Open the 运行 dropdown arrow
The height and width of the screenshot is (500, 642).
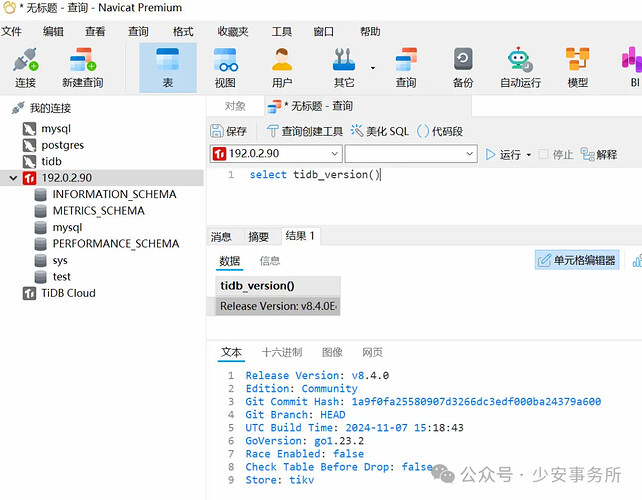[529, 155]
